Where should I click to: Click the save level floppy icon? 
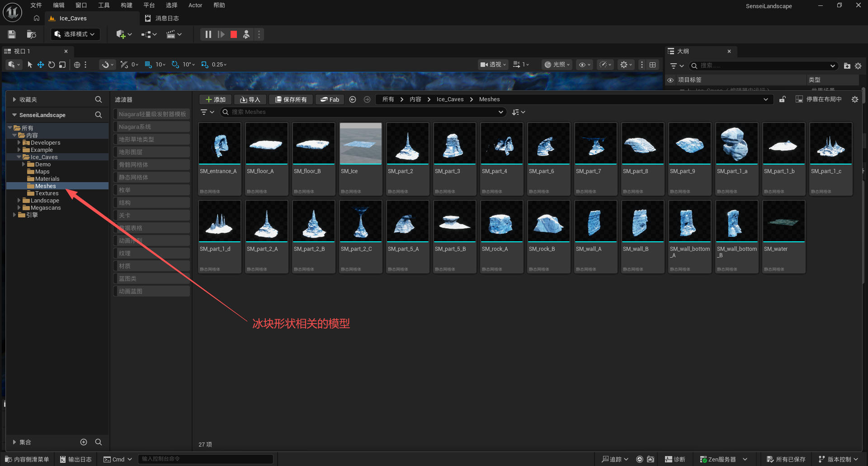click(x=12, y=34)
